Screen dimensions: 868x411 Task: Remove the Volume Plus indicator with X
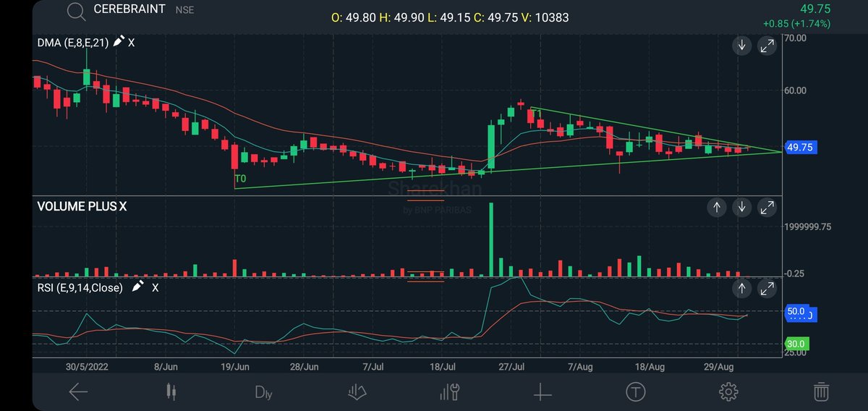click(123, 206)
